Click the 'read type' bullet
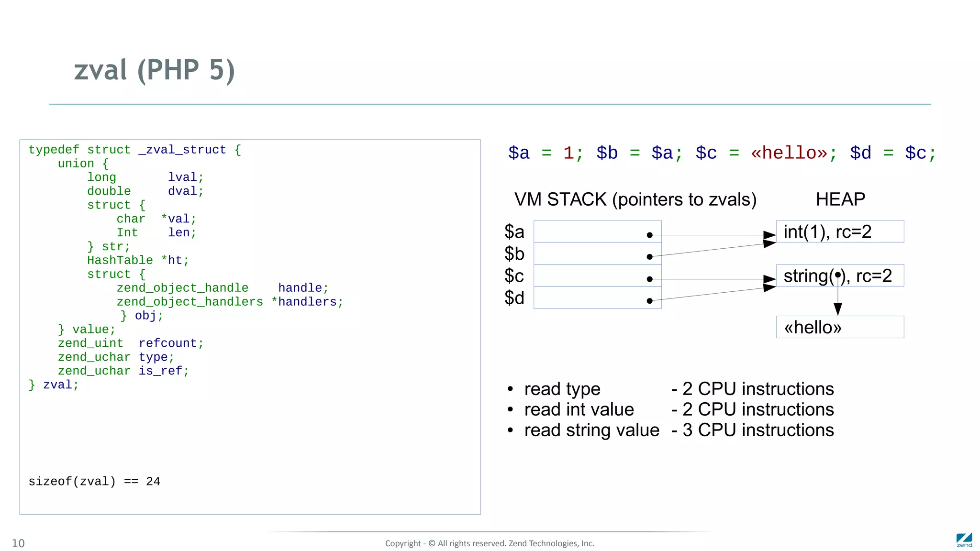The height and width of the screenshot is (551, 980). 562,389
